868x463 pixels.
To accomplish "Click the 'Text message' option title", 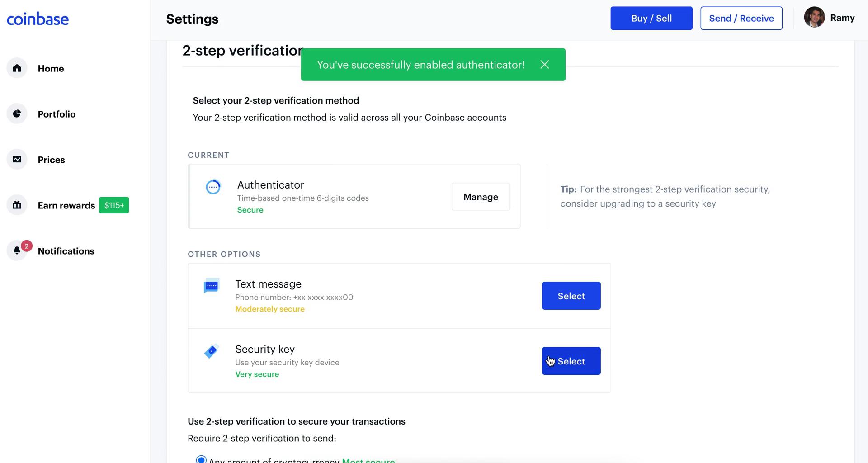I will tap(268, 284).
